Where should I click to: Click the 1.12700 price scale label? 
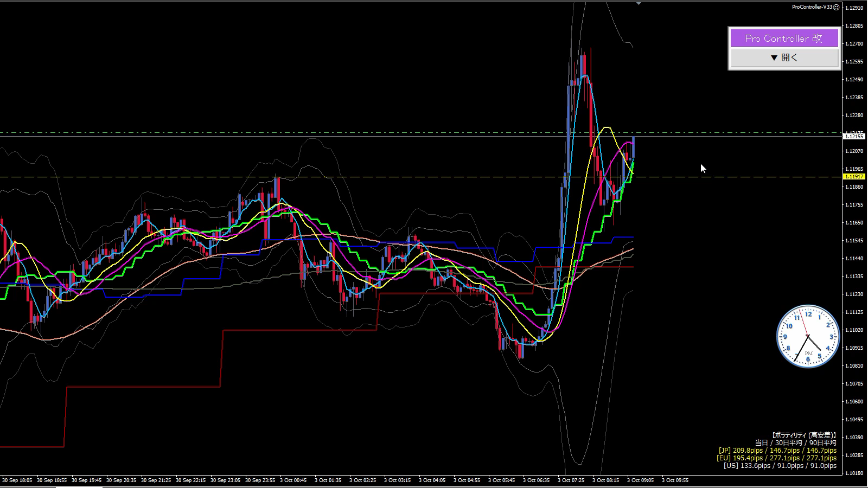854,44
